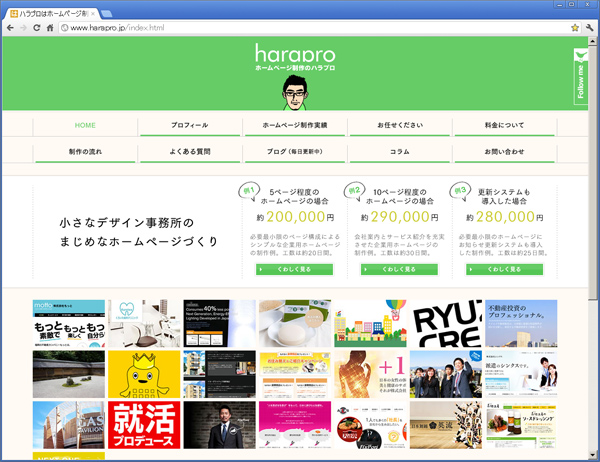
Task: Open the よくある質問 menu item
Action: point(190,152)
